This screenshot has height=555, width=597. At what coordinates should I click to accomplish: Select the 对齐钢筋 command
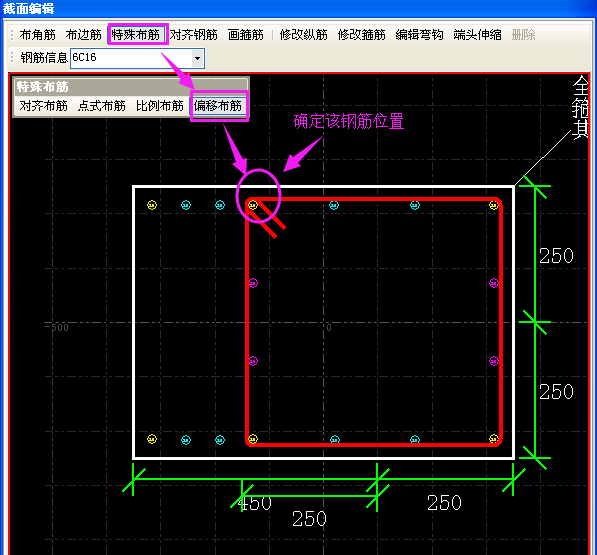tap(193, 35)
